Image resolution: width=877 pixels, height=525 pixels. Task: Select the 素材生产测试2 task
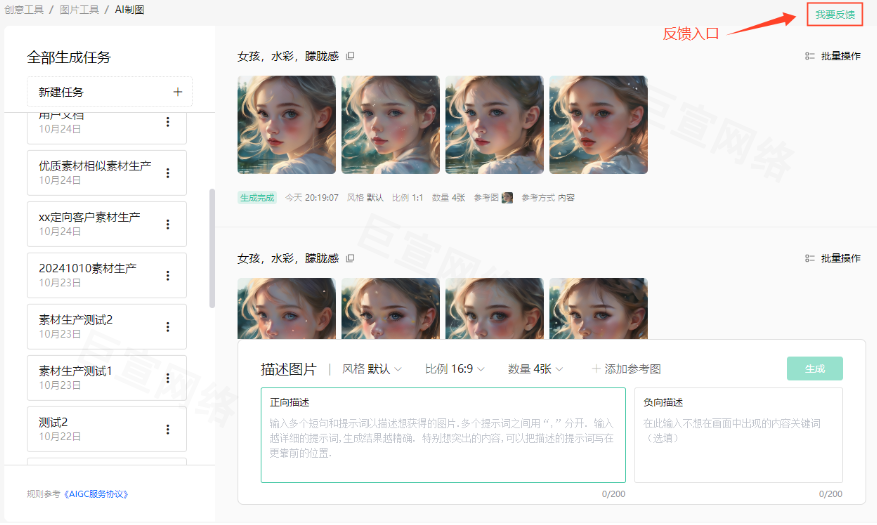pos(107,327)
